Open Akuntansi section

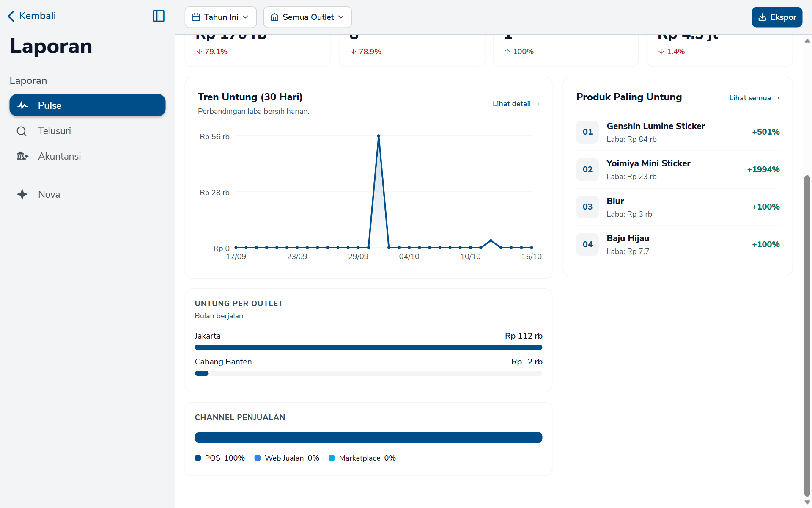(x=88, y=156)
